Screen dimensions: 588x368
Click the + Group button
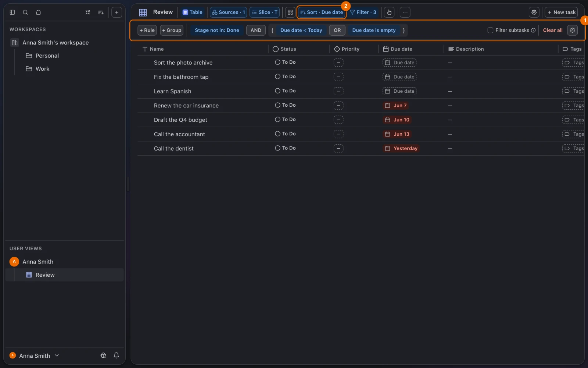click(172, 30)
